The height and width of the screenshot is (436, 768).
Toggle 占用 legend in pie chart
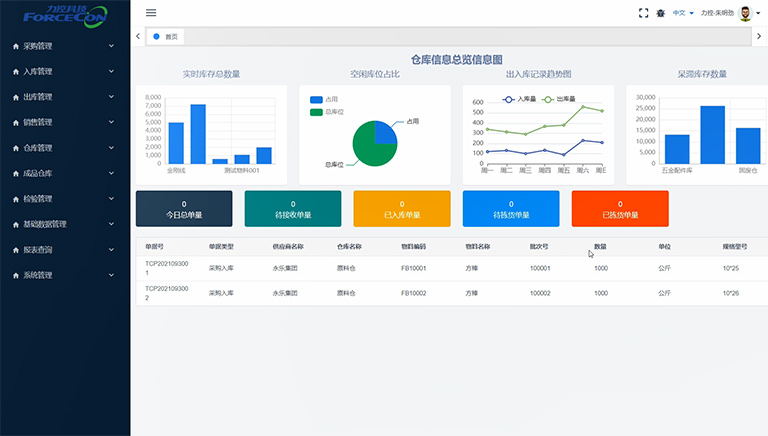click(317, 100)
